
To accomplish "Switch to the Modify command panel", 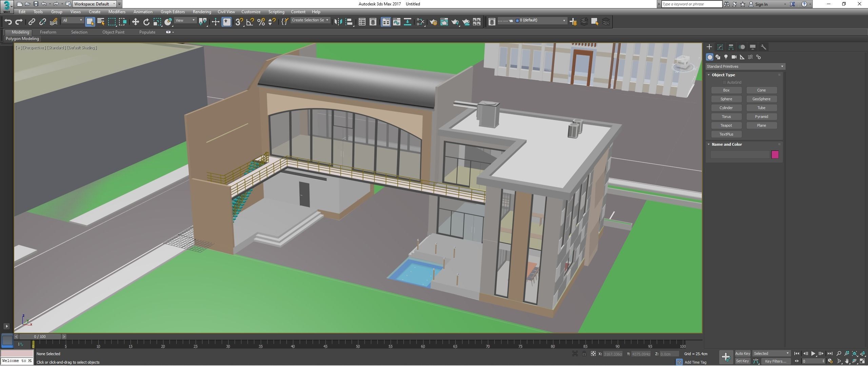I will [x=720, y=47].
